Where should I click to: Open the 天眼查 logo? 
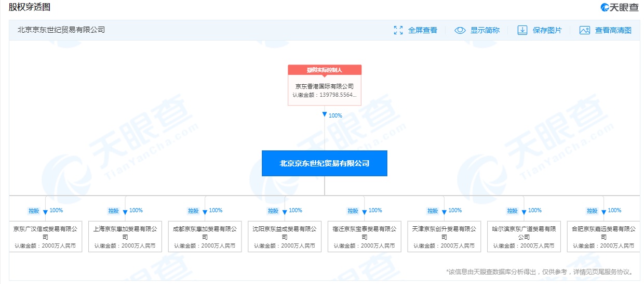tap(620, 7)
